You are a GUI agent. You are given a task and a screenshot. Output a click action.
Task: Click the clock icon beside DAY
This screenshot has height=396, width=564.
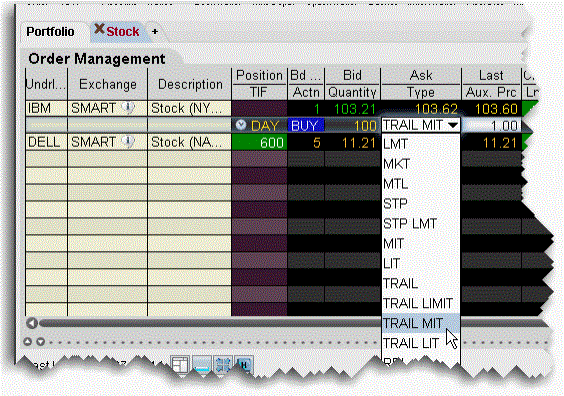coord(241,125)
